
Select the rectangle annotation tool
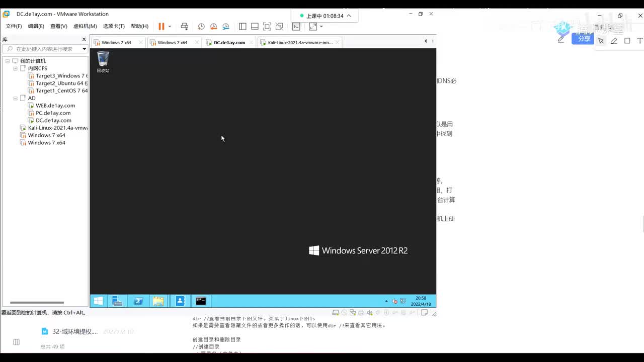click(627, 41)
